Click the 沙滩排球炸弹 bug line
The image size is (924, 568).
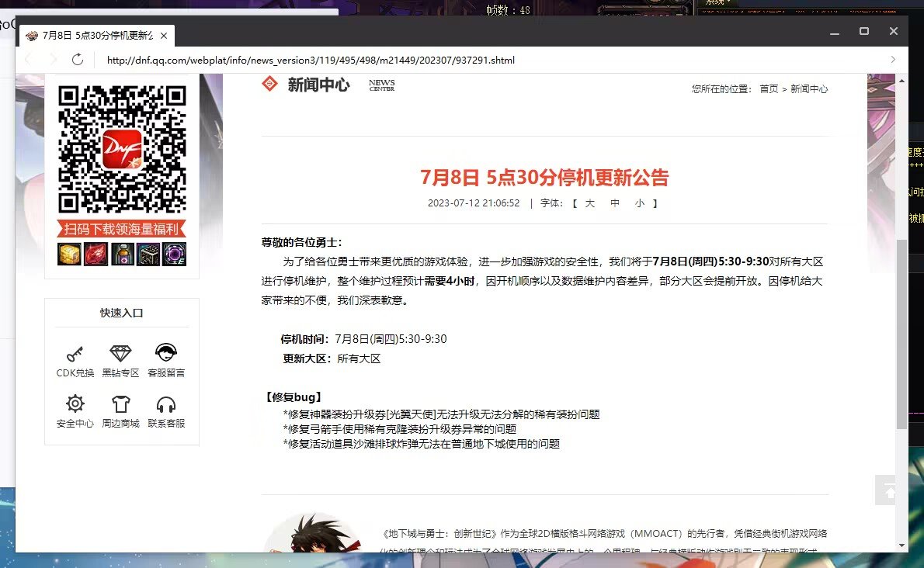[x=422, y=444]
